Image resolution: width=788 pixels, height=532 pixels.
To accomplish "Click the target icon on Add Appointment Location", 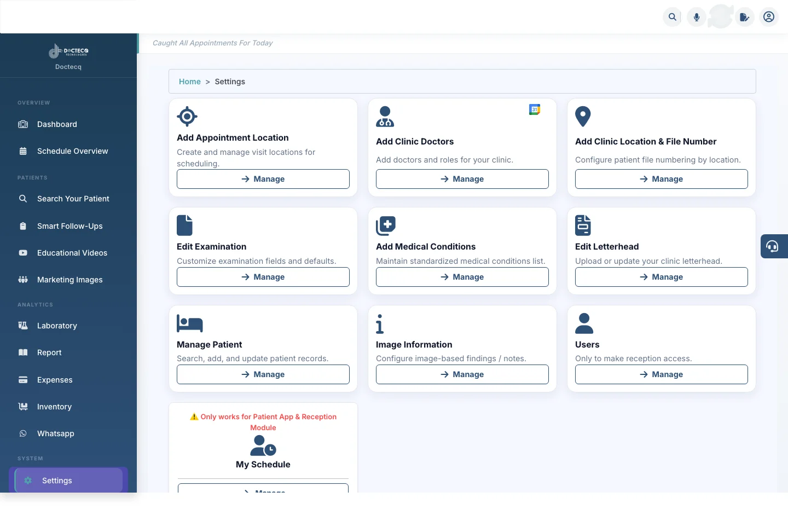I will pos(187,117).
